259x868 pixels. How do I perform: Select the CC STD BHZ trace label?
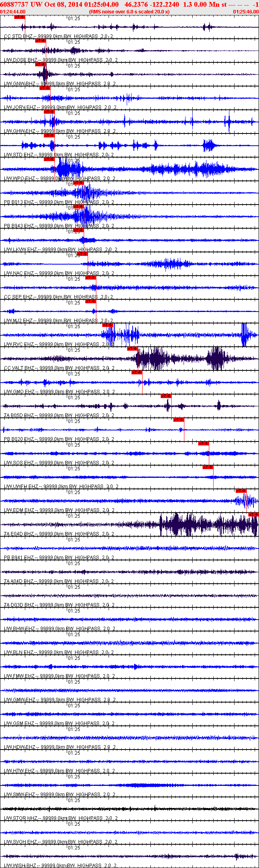click(x=58, y=36)
